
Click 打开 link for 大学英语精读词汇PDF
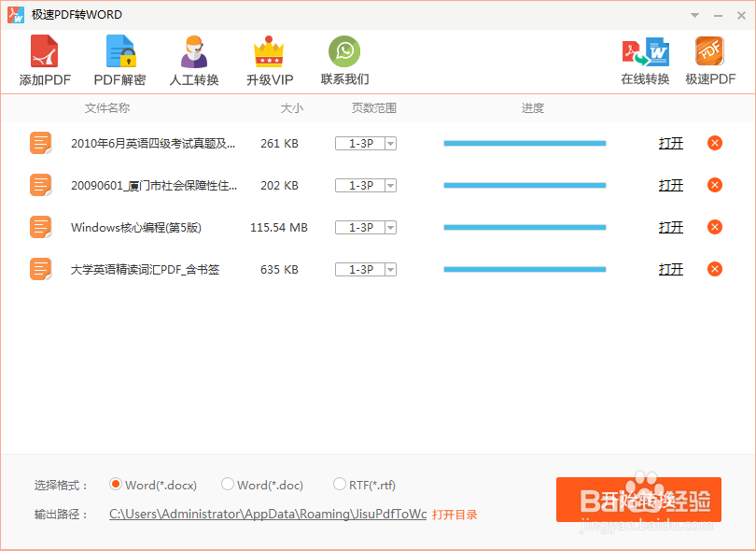click(x=670, y=269)
